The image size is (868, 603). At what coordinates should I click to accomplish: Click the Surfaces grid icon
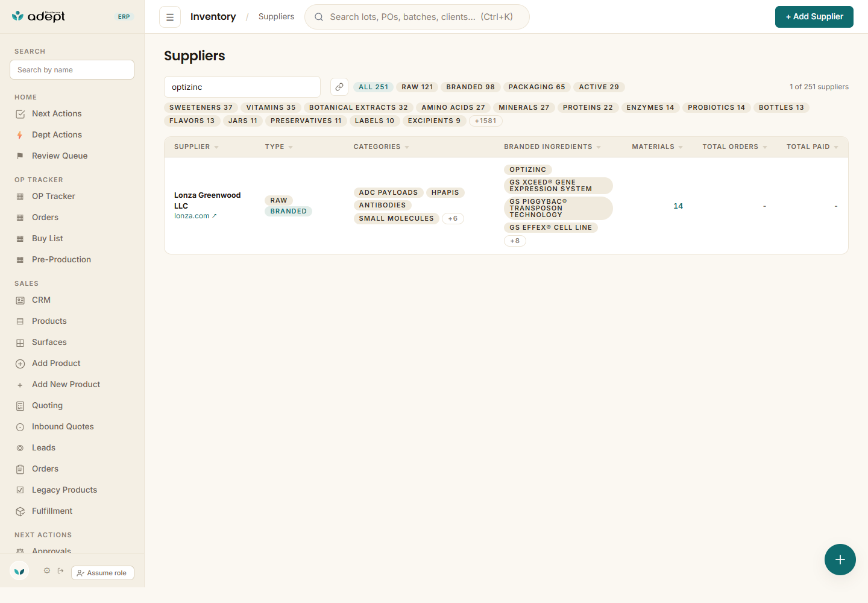(20, 343)
